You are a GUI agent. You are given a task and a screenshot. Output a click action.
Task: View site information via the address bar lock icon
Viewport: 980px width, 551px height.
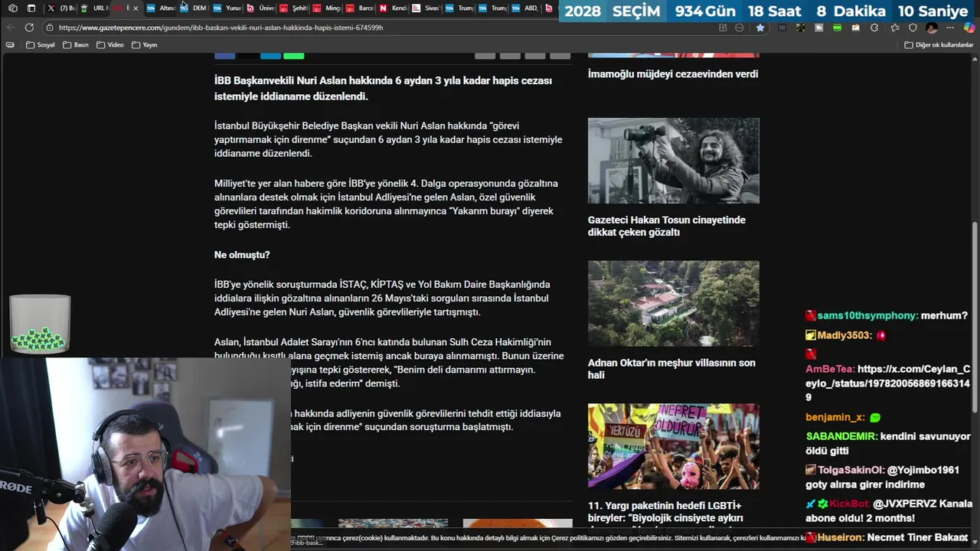[49, 28]
